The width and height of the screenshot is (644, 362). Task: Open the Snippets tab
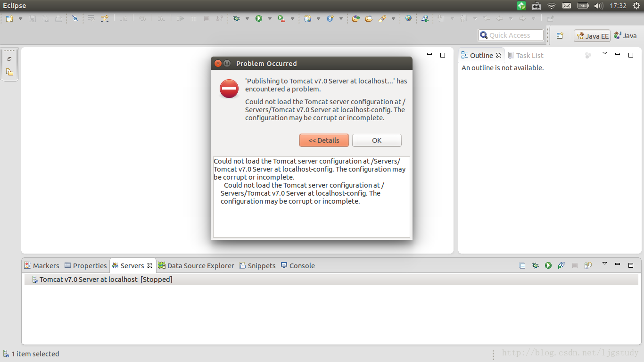click(x=257, y=266)
